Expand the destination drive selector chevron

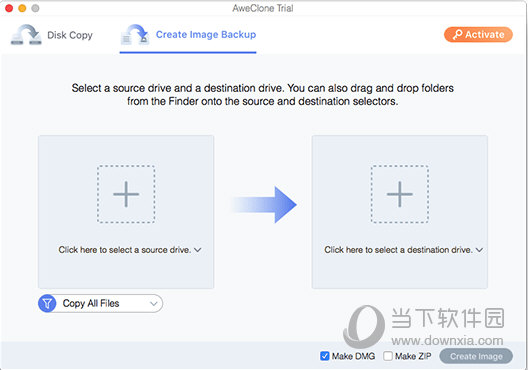point(479,250)
